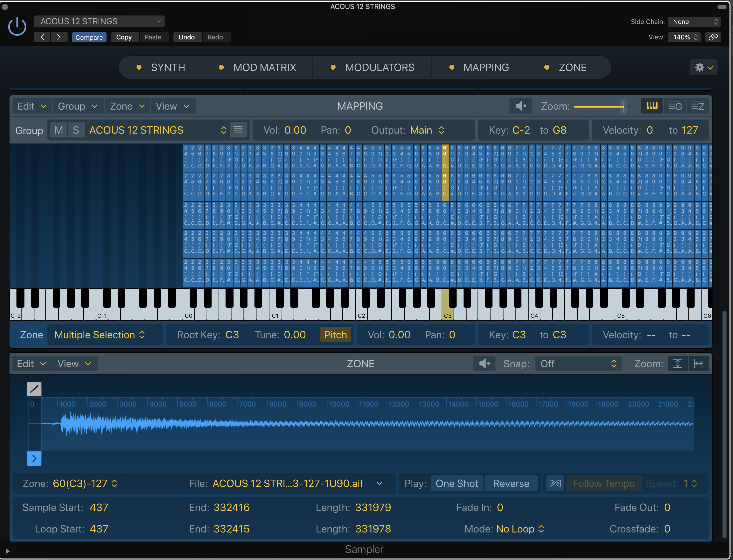Click disclosure triangle at bottom-left of window
The height and width of the screenshot is (560, 733).
[x=7, y=551]
